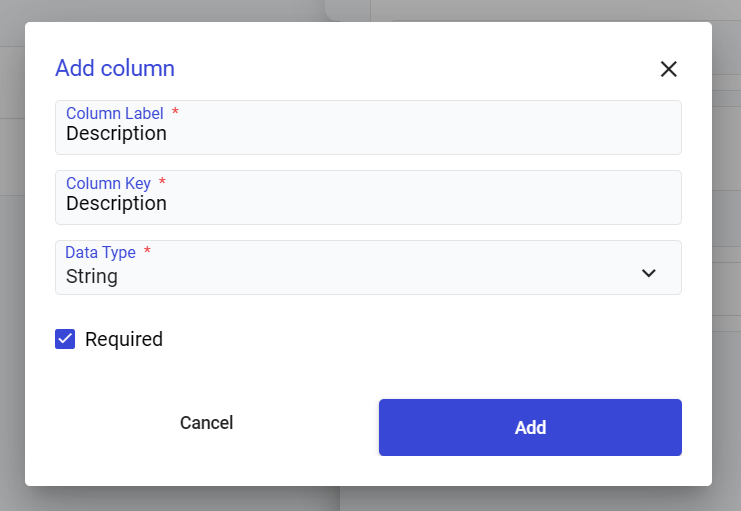The height and width of the screenshot is (511, 741).
Task: Click the Column Label floating caption
Action: point(114,114)
